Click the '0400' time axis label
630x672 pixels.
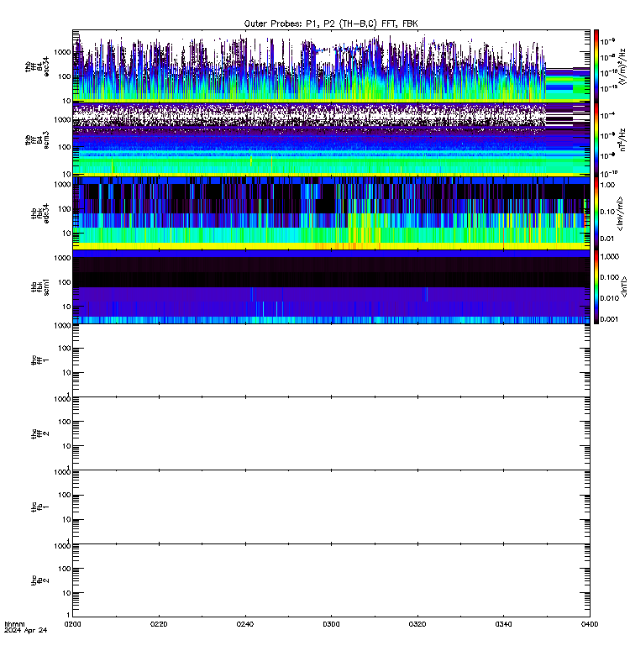590,624
